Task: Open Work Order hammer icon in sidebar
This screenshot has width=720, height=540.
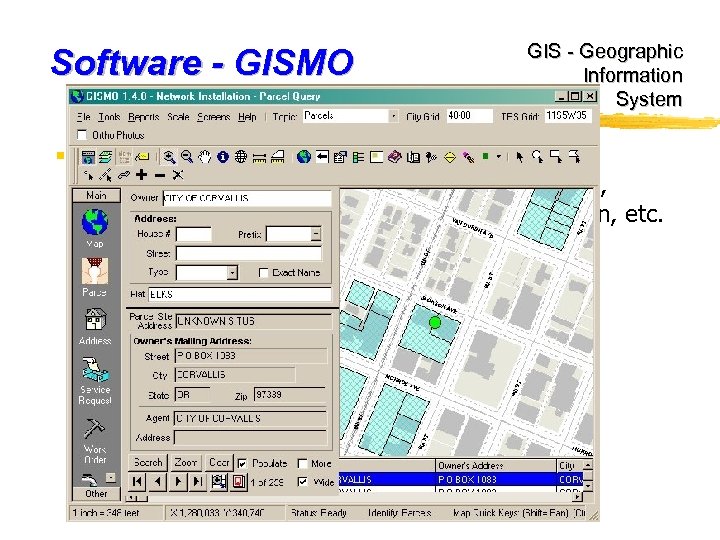Action: coord(95,440)
